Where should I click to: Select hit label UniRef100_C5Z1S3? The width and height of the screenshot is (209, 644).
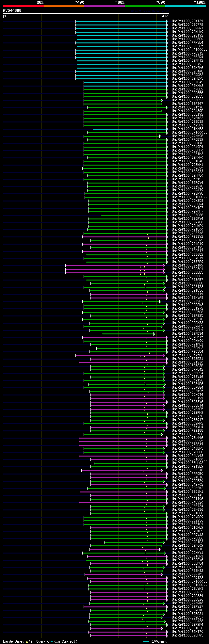(x=187, y=179)
